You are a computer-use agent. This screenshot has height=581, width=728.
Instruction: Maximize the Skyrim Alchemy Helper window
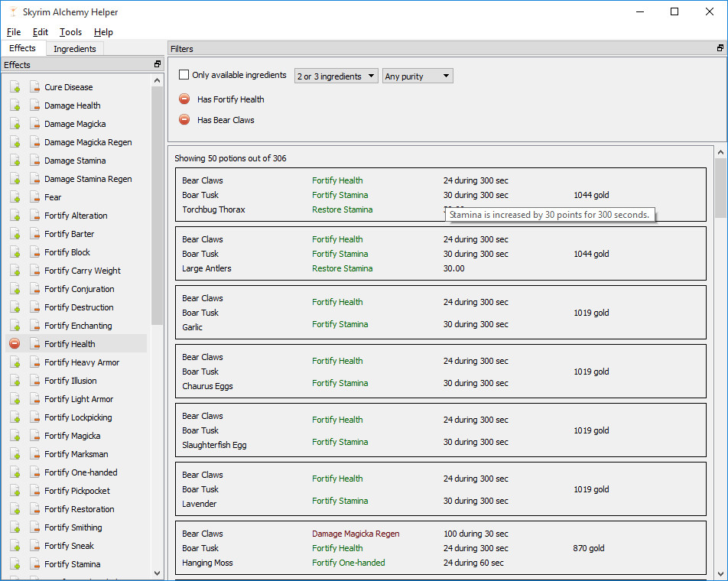click(674, 11)
